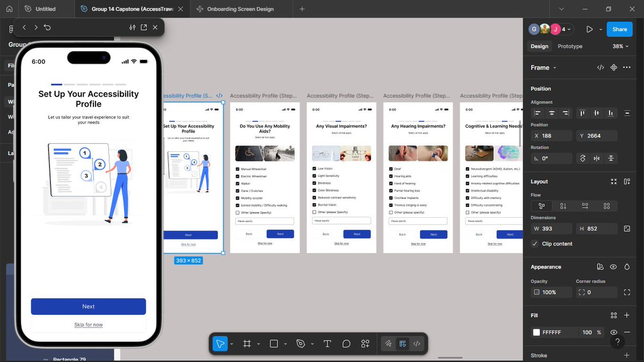The image size is (644, 362).
Task: Open a new tab with plus icon
Action: (x=302, y=9)
